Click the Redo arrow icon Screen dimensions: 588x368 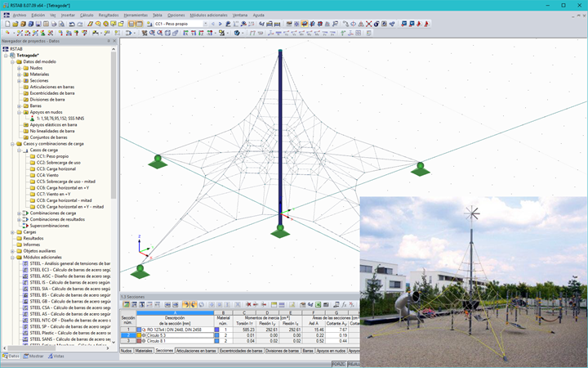pyautogui.click(x=78, y=24)
